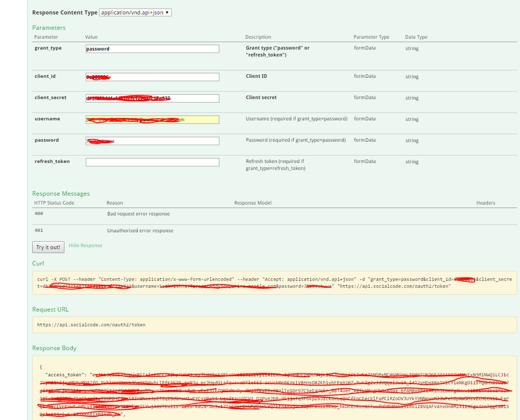Viewport: 520px width, 420px height.
Task: Click the password value input
Action: pyautogui.click(x=152, y=141)
